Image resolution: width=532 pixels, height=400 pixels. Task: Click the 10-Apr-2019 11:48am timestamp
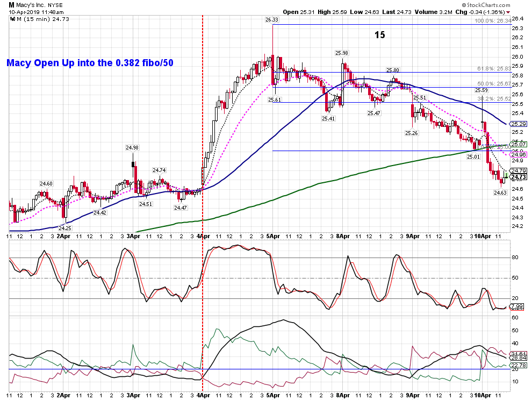click(36, 12)
